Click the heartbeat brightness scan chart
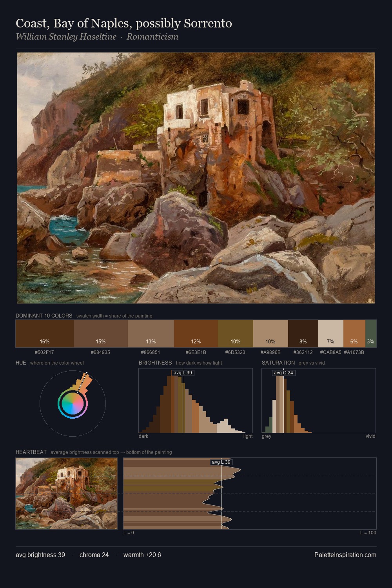Screen dimensions: 392x588 (x=250, y=494)
